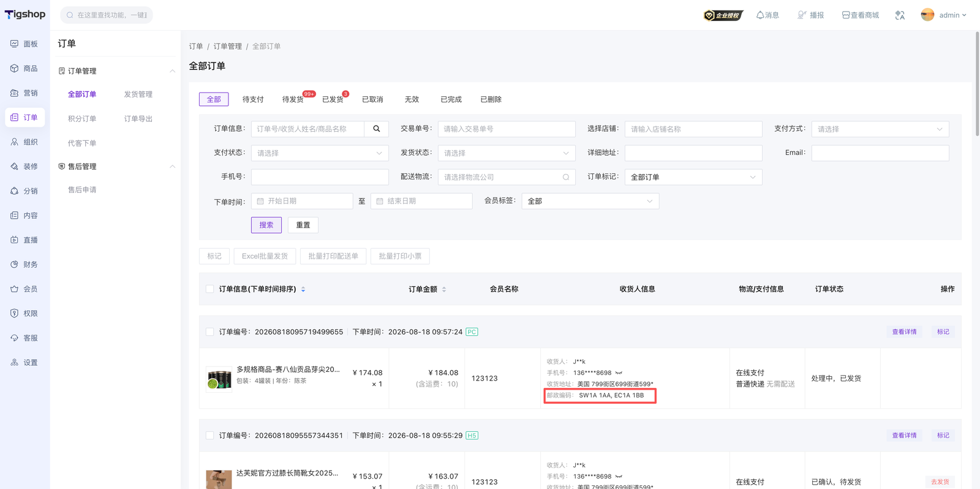Click the 批量打印小票 button
Screen dimensions: 980x489
(400, 256)
